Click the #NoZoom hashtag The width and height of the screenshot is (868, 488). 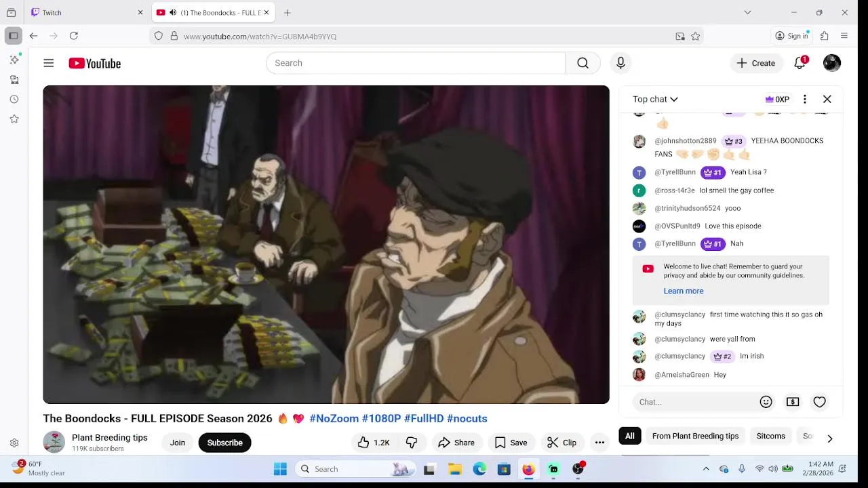[334, 418]
